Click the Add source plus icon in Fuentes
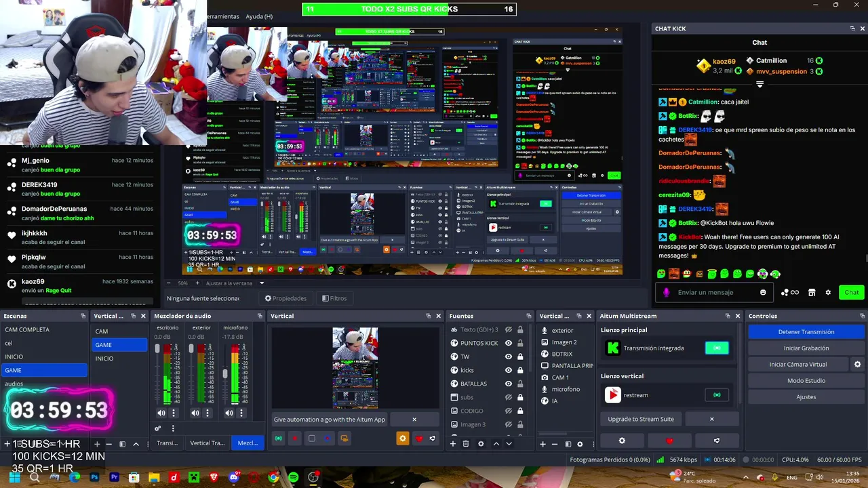The height and width of the screenshot is (488, 868). [x=453, y=444]
